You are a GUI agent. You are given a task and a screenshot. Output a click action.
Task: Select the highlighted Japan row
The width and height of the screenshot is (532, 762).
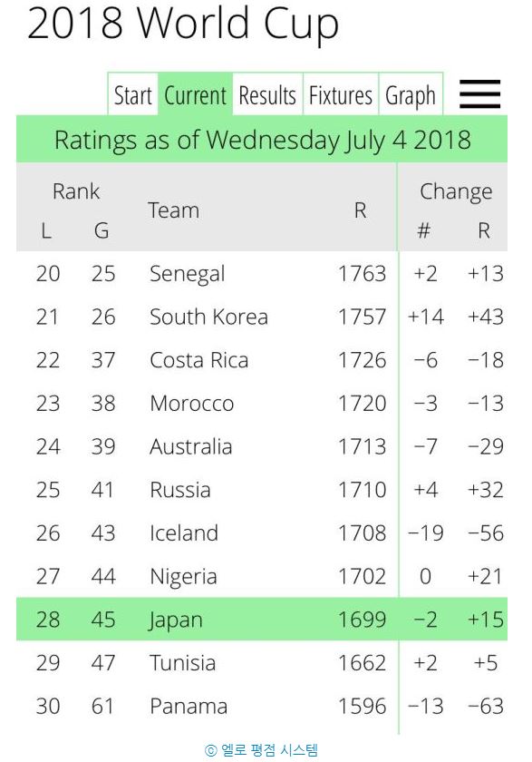tap(262, 619)
